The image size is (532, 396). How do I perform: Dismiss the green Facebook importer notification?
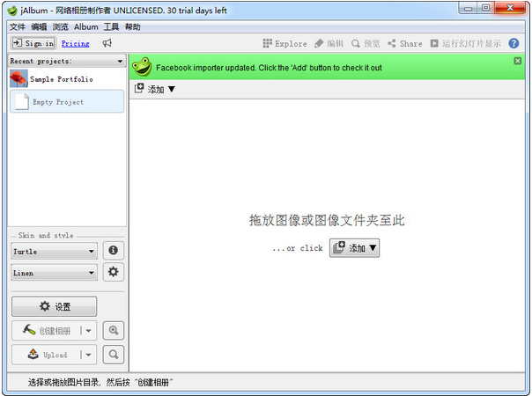tap(517, 61)
